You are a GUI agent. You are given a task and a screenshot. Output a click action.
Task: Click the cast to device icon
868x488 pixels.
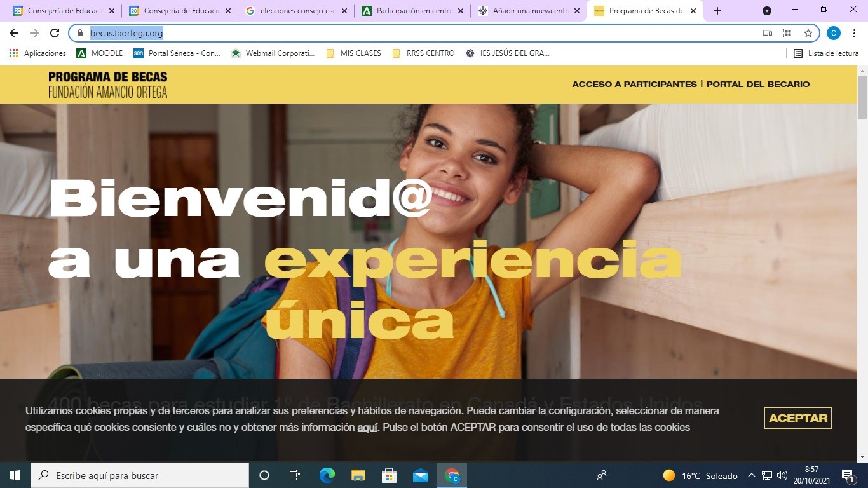[768, 33]
